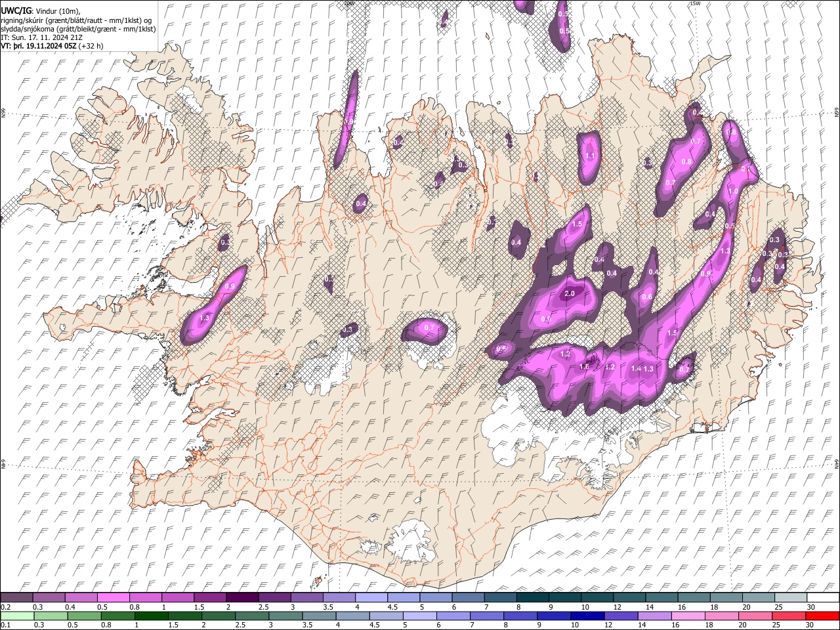Click the 1.8 precipitation value on the map

coord(585,367)
